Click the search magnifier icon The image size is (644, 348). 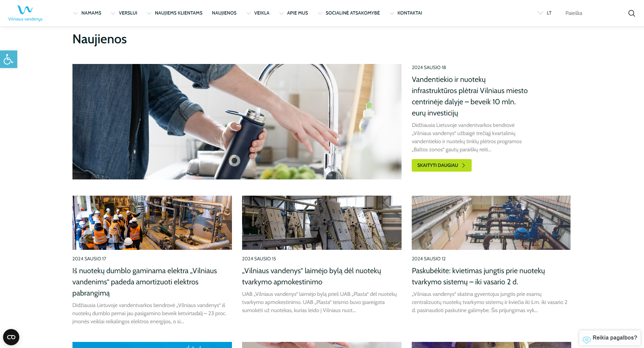pos(631,13)
